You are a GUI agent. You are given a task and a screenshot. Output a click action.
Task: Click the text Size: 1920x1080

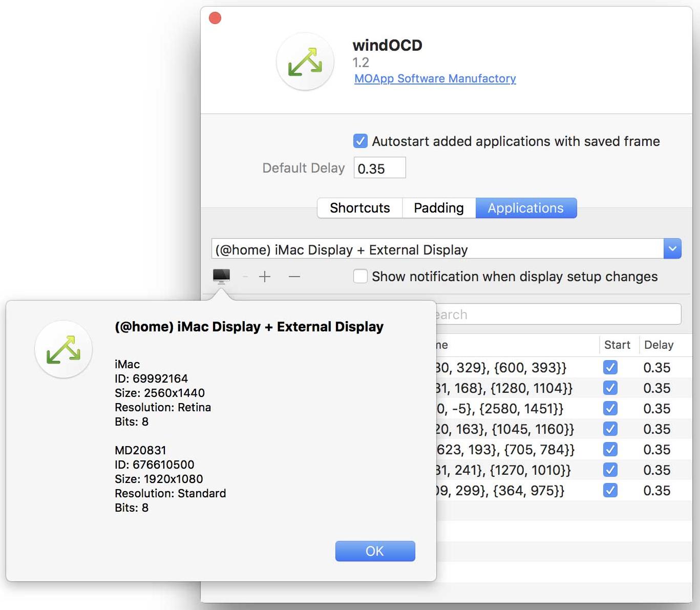pyautogui.click(x=159, y=479)
